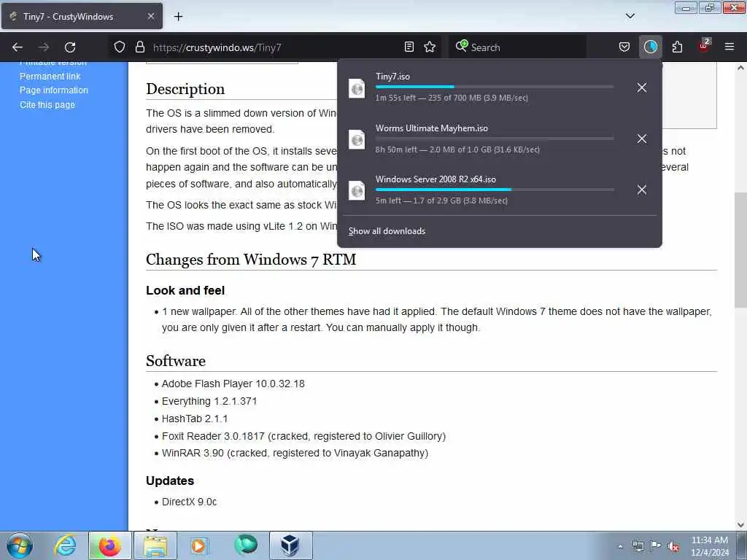Open the Cite this page link
Viewport: 747px width, 560px height.
click(x=47, y=105)
